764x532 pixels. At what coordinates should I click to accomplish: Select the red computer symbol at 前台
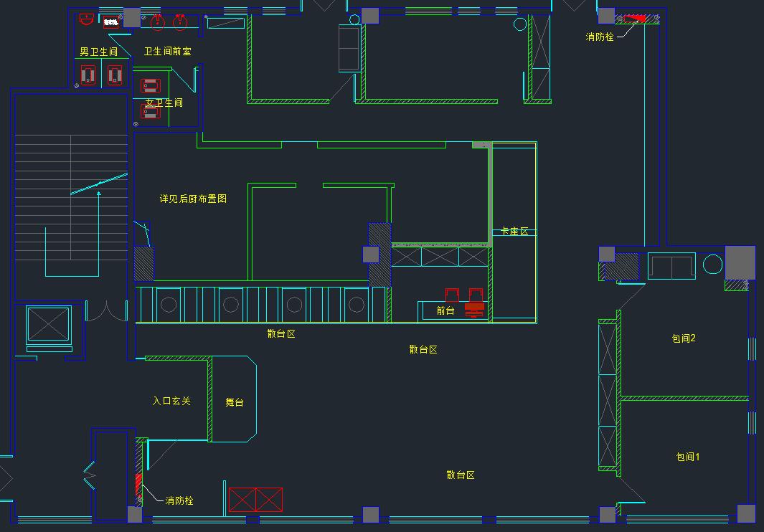474,309
